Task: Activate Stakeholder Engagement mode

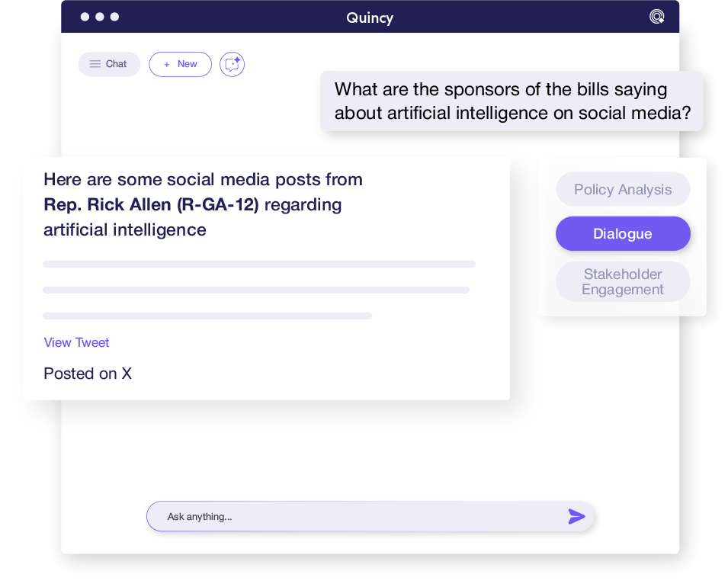Action: (623, 281)
